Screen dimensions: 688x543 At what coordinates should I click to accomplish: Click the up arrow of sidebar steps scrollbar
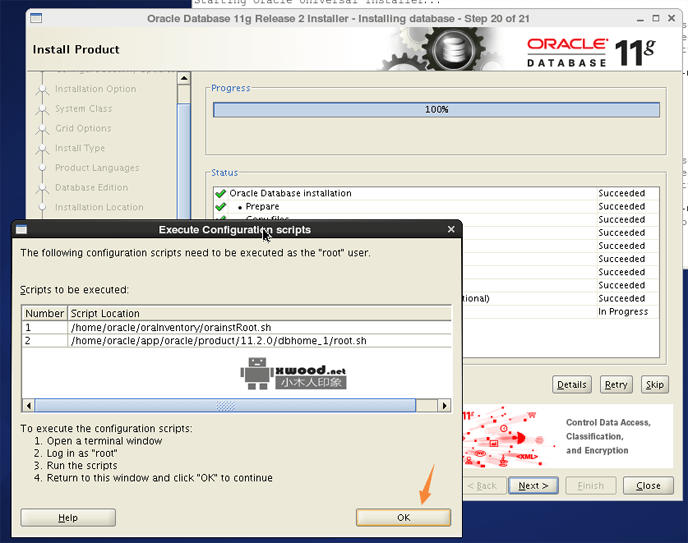[183, 77]
